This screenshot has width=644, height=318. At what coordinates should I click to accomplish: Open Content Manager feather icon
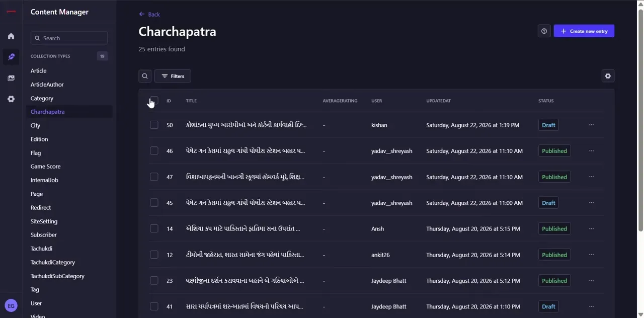[11, 57]
